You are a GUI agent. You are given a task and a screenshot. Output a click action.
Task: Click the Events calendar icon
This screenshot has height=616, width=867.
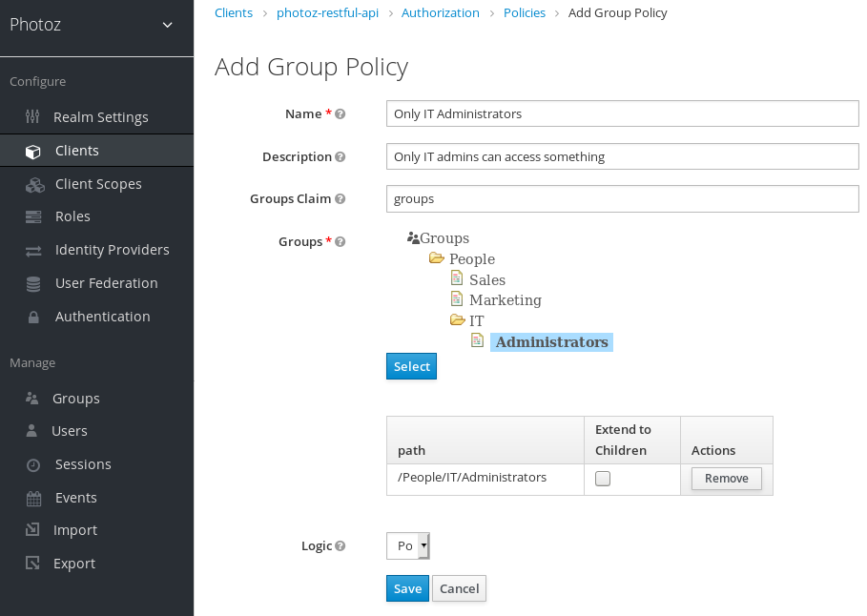(x=33, y=498)
